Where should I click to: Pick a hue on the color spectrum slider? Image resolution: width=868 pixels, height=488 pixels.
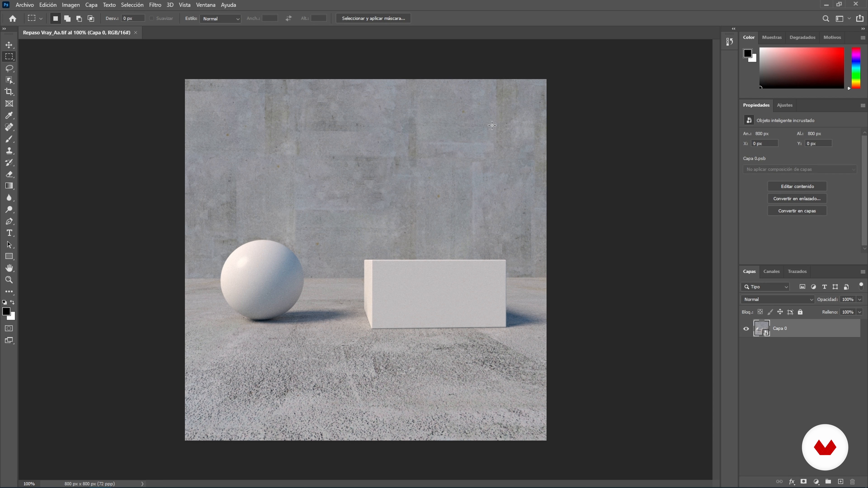coord(856,68)
